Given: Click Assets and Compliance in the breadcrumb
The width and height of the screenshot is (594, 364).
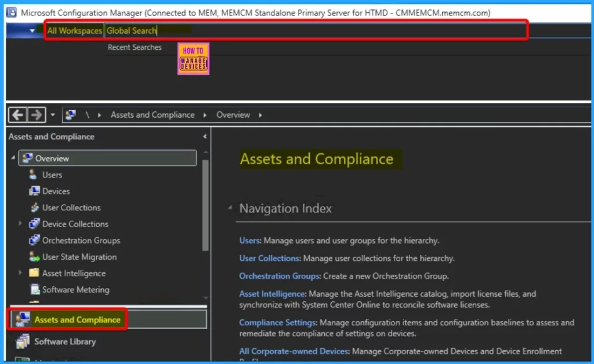Looking at the screenshot, I should 153,115.
